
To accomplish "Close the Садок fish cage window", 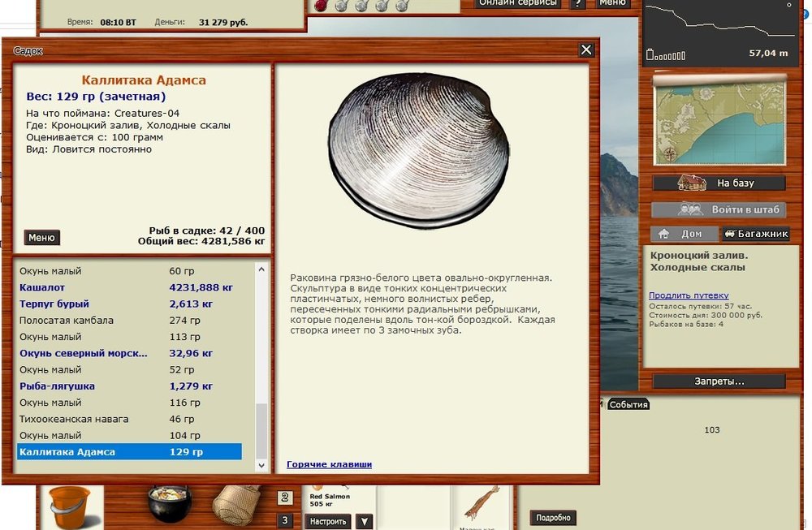I will coord(586,50).
